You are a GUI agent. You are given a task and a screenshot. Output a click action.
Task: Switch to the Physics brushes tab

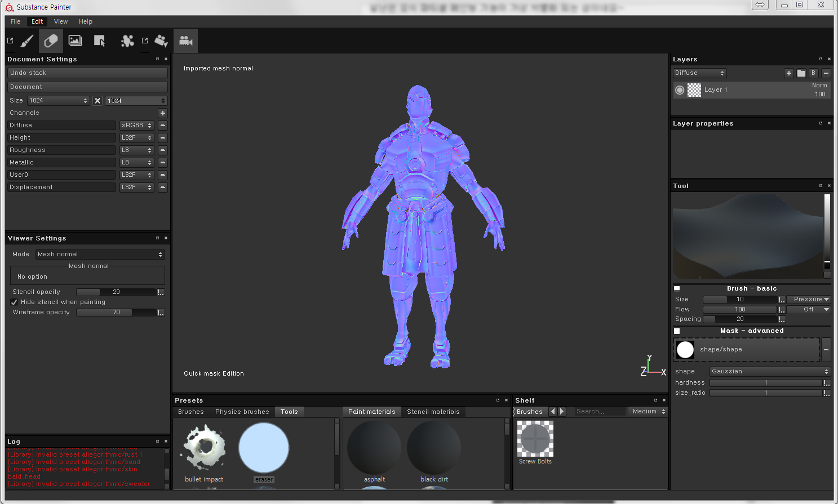click(x=242, y=412)
